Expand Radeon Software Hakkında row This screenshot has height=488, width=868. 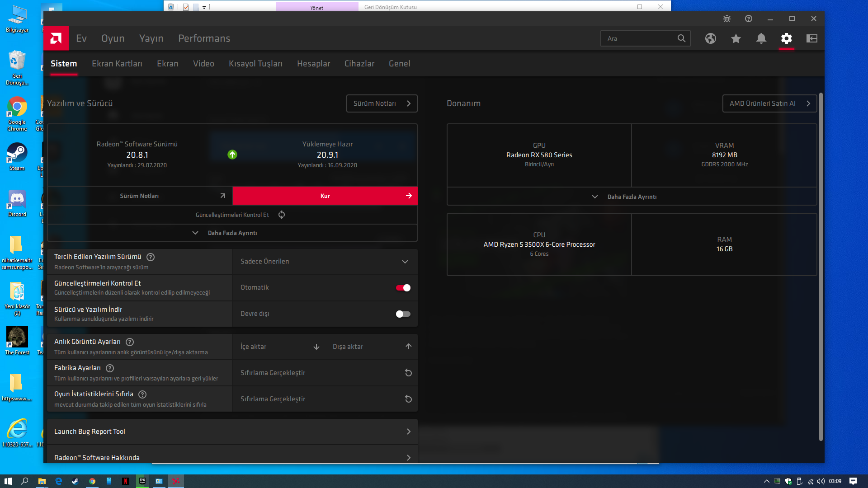(x=232, y=455)
